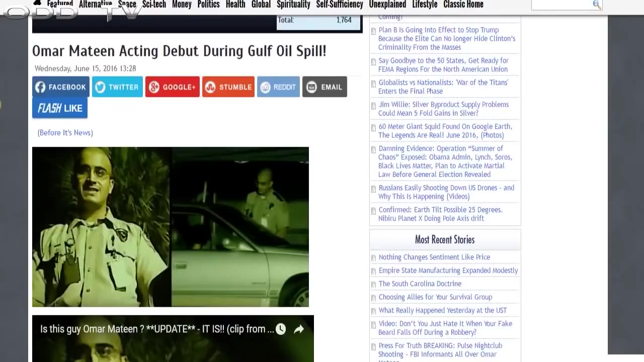Share article via Facebook button

[x=61, y=87]
